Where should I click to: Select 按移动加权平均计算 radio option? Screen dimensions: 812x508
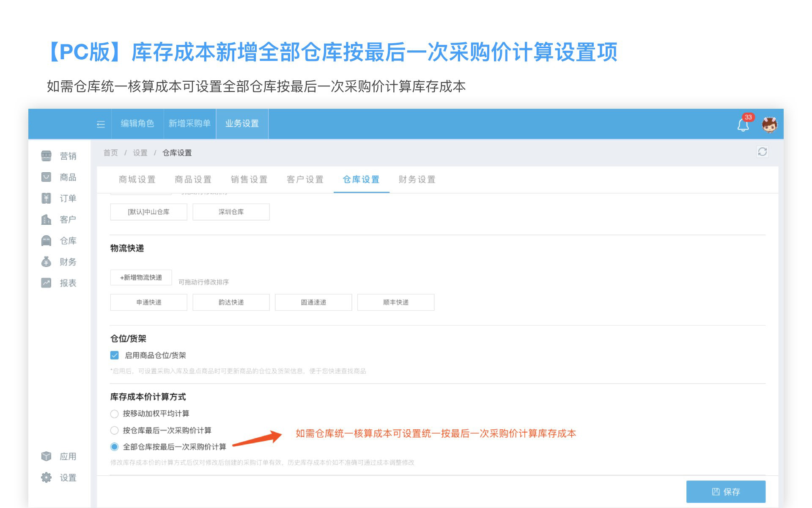click(x=114, y=414)
